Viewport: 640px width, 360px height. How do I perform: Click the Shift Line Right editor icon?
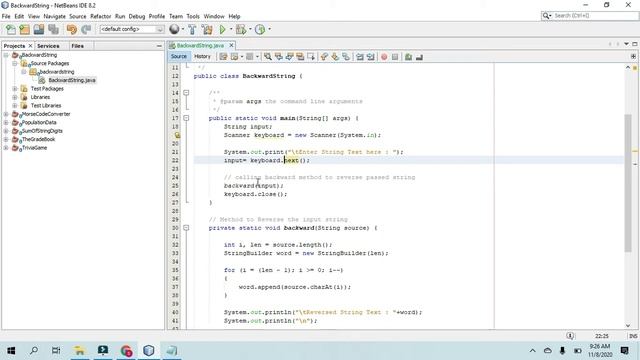click(x=371, y=57)
